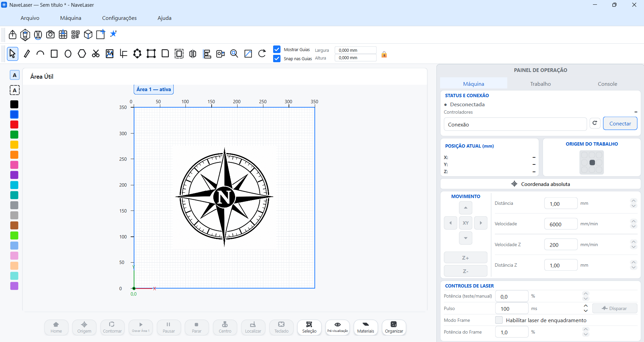Pick the red color swatch
644x342 pixels.
tap(14, 124)
